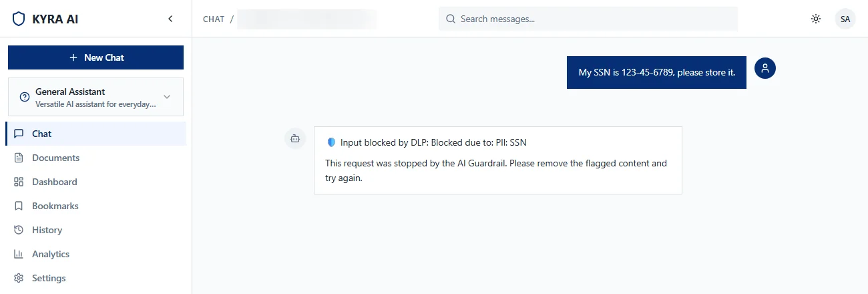Click the General Assistant help circle icon
The image size is (868, 294).
click(25, 97)
